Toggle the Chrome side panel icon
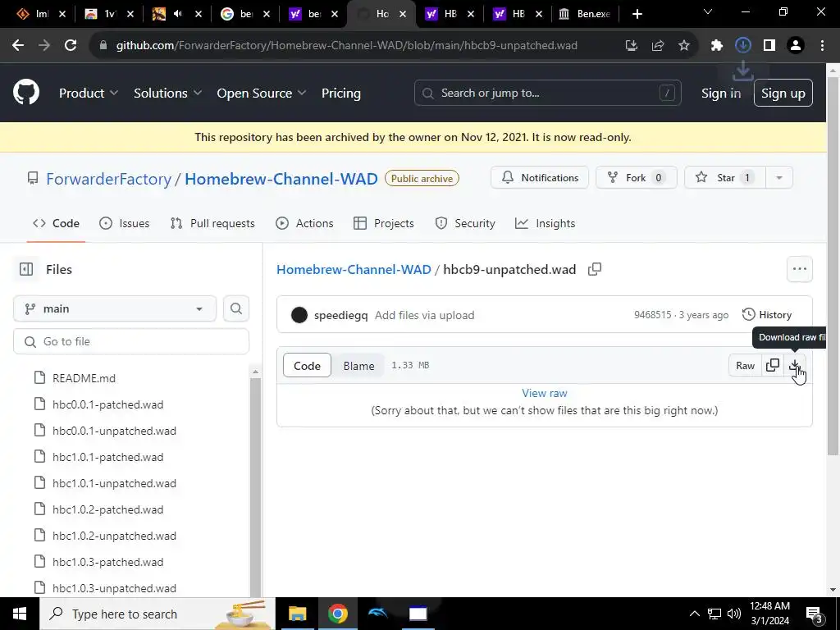The height and width of the screenshot is (630, 840). (x=769, y=46)
